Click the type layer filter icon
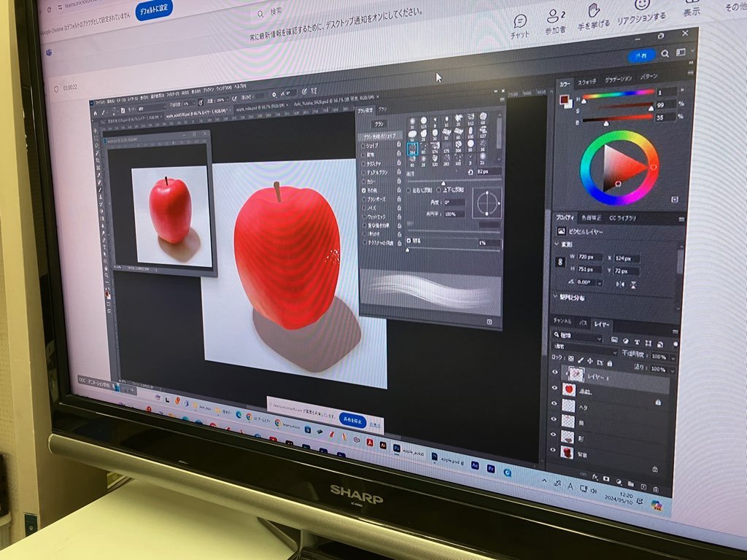 tap(637, 342)
